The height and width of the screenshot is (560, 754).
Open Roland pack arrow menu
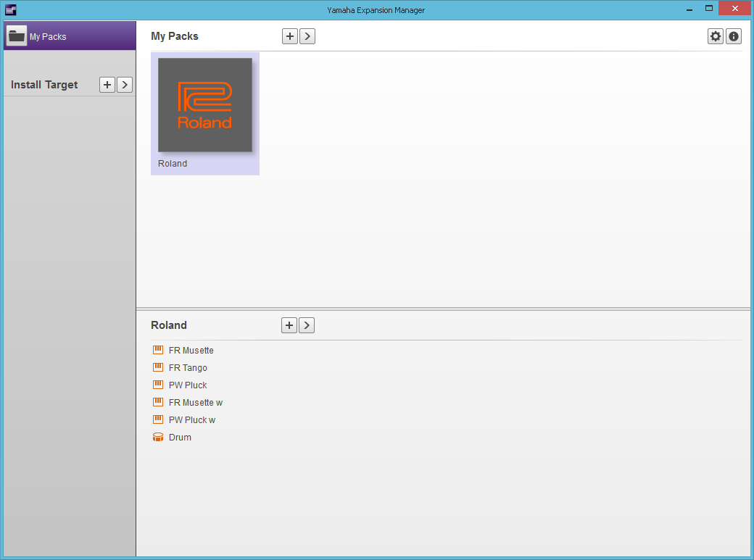(x=306, y=325)
